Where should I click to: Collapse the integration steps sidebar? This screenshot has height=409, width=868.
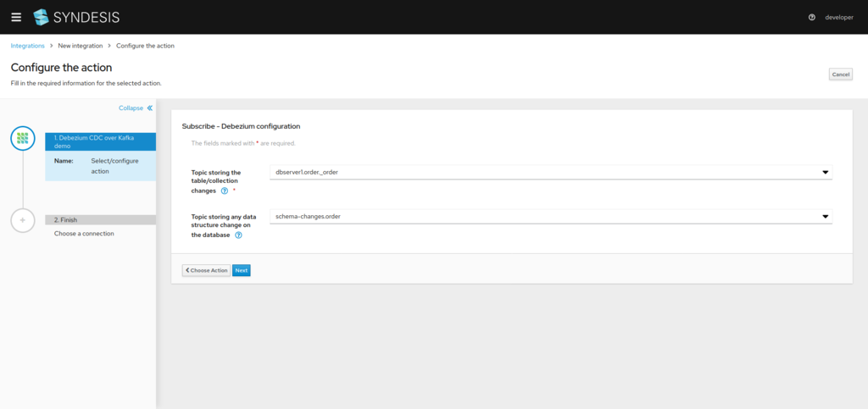pos(136,108)
